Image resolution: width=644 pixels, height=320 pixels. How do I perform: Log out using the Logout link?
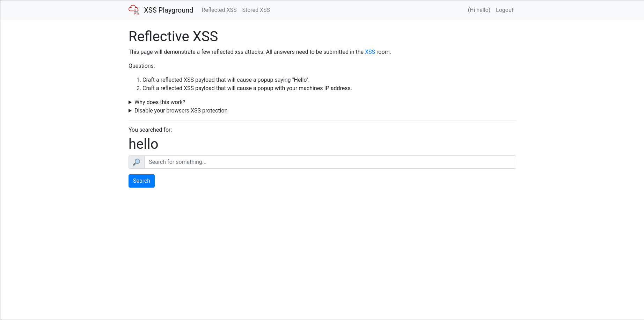coord(504,10)
